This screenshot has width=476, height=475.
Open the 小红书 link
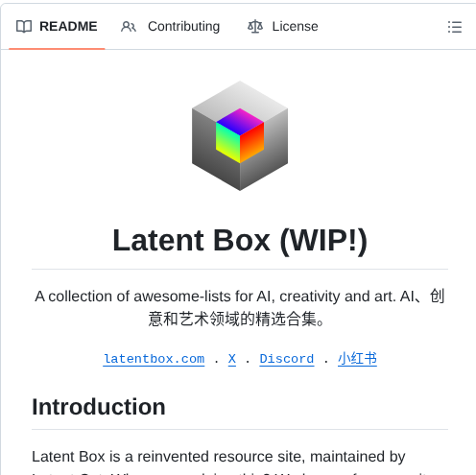[357, 359]
